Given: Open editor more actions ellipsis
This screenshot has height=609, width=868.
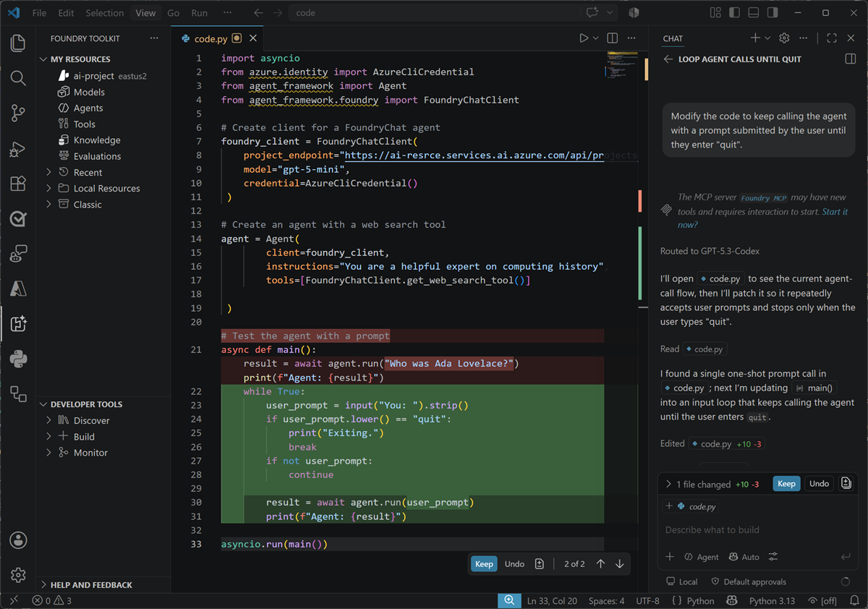Looking at the screenshot, I should tap(632, 38).
